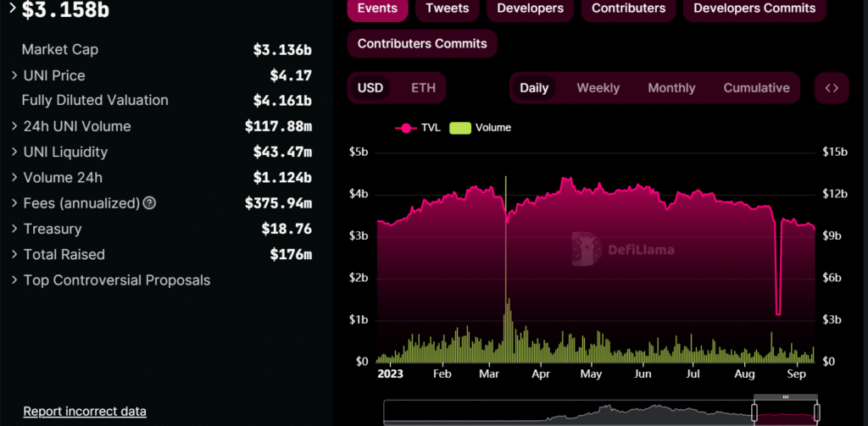Click the Fees annualized help icon
This screenshot has width=868, height=426.
pos(149,203)
